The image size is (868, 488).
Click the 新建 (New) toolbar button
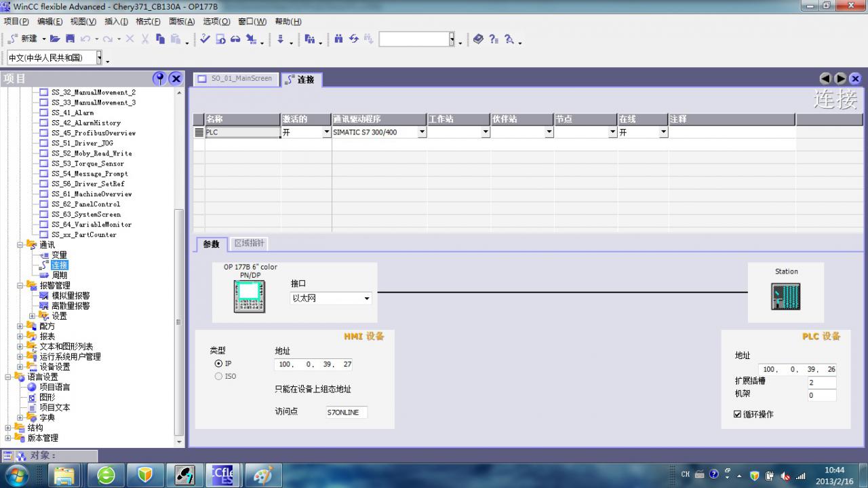point(23,39)
